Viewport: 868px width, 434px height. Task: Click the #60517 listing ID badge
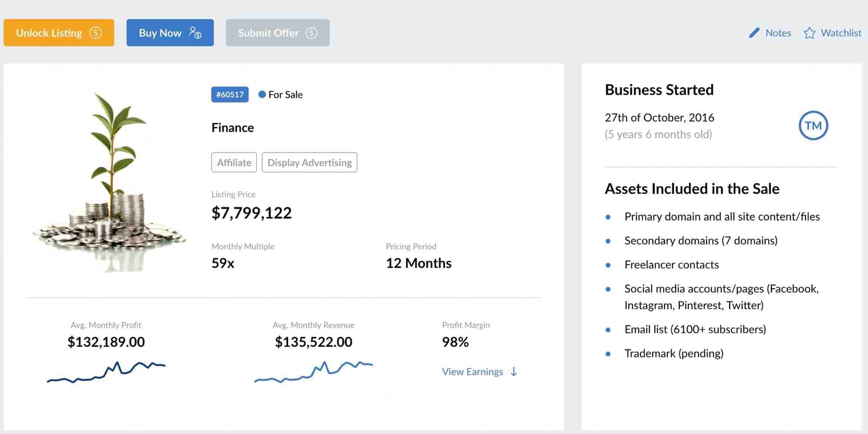click(x=230, y=95)
